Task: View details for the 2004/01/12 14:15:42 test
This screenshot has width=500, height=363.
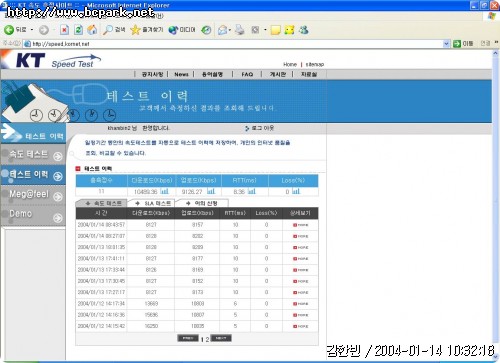Action: point(300,326)
